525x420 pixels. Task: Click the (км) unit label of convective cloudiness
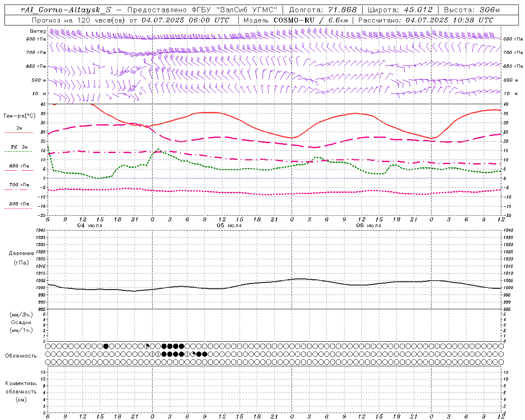click(x=21, y=399)
